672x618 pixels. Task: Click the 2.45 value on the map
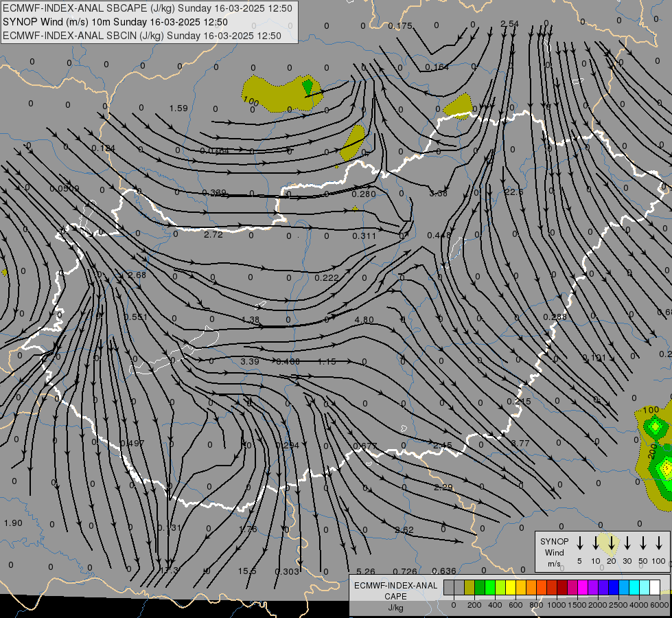[442, 446]
